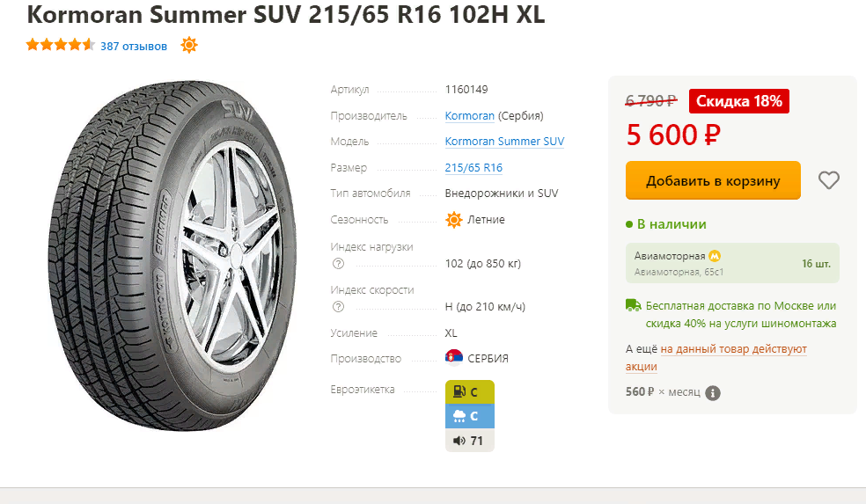Open the 215/65 R16 size link

(473, 168)
